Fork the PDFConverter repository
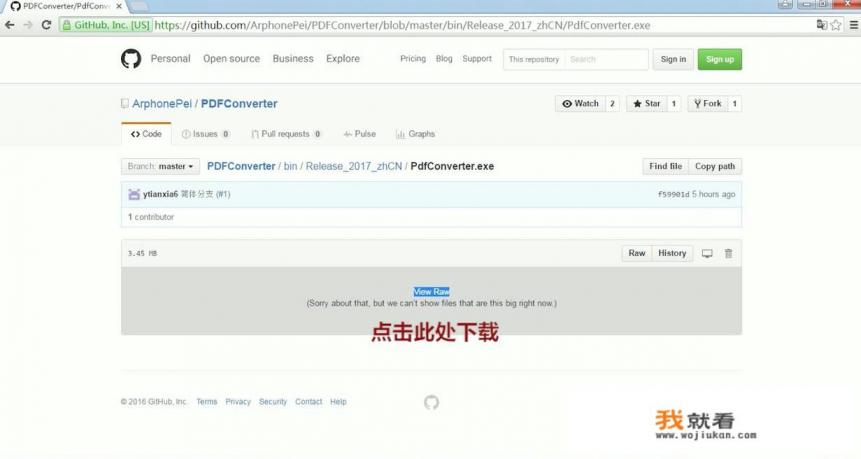 [706, 104]
